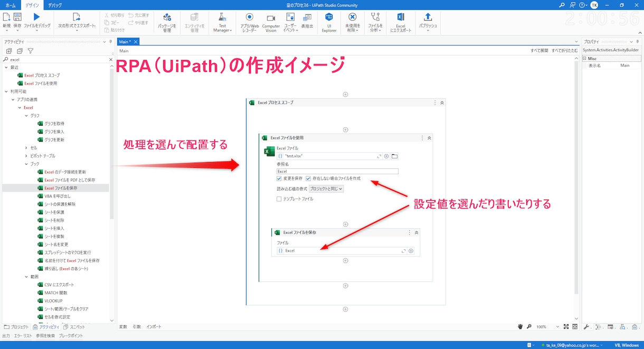
Task: Click the magnifier zoom icon
Action: [x=529, y=327]
